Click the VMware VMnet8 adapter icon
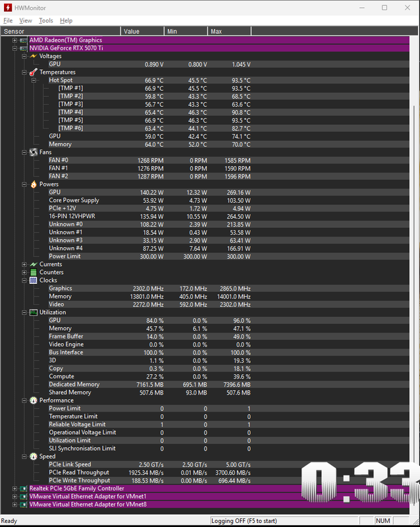Image resolution: width=420 pixels, height=527 pixels. [24, 505]
